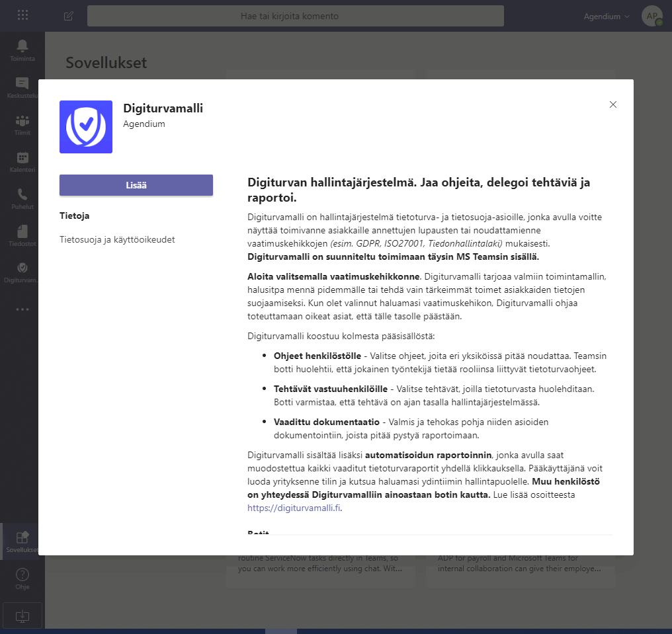
Task: Open the app launcher grid icon
Action: [x=22, y=16]
